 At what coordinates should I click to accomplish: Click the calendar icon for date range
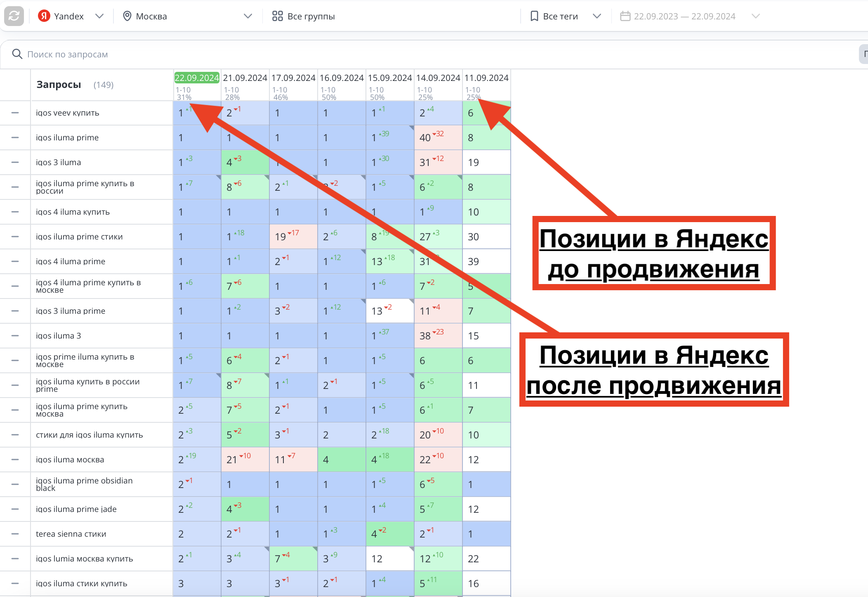pos(625,16)
